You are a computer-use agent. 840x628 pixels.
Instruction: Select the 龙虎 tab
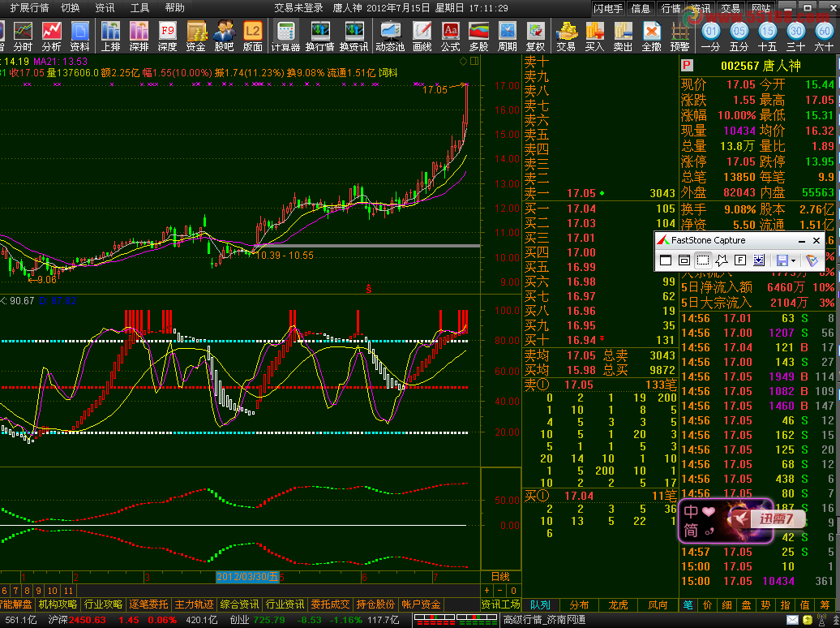618,605
